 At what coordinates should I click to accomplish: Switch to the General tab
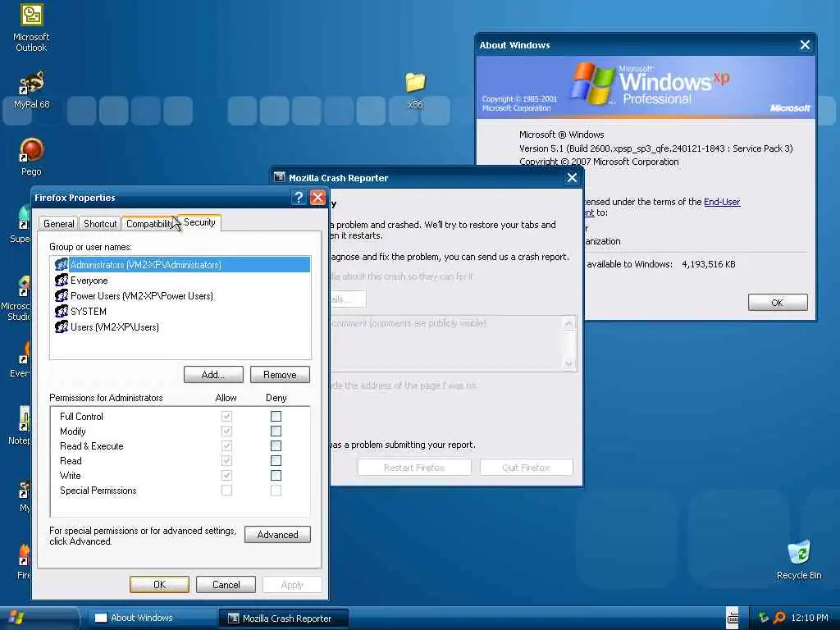pyautogui.click(x=59, y=223)
